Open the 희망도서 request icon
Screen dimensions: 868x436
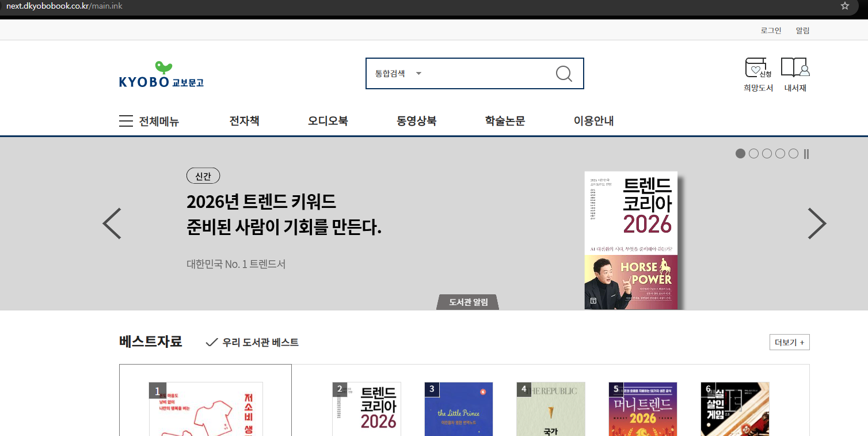click(x=758, y=68)
